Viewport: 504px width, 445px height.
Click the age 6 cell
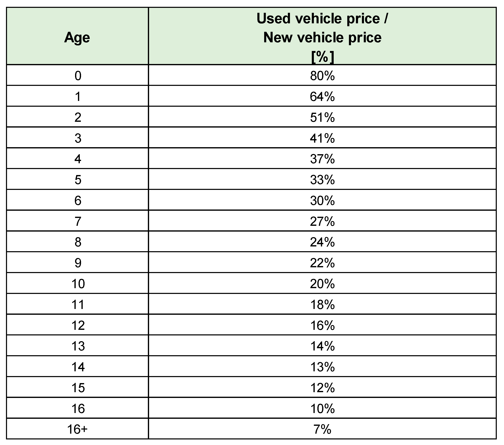pos(78,200)
